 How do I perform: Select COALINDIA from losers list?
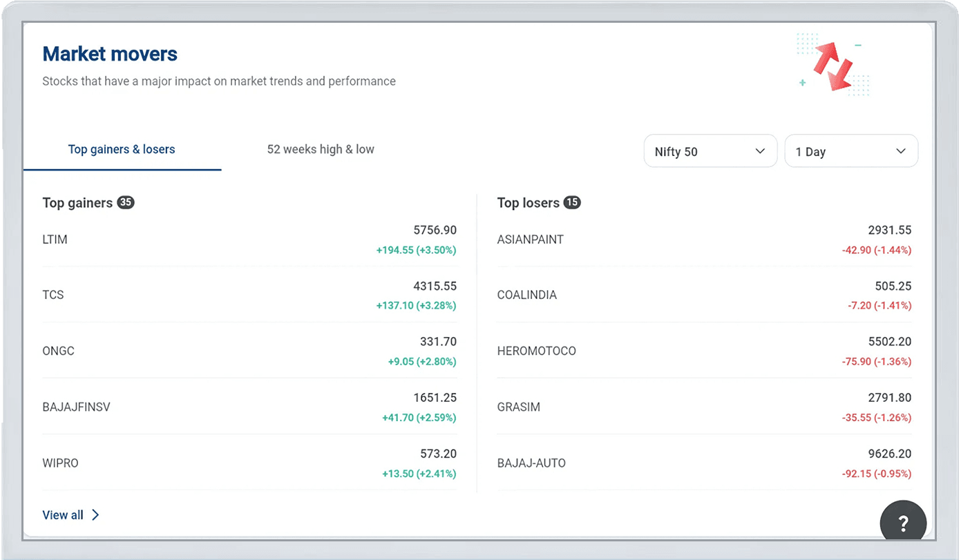pos(526,295)
